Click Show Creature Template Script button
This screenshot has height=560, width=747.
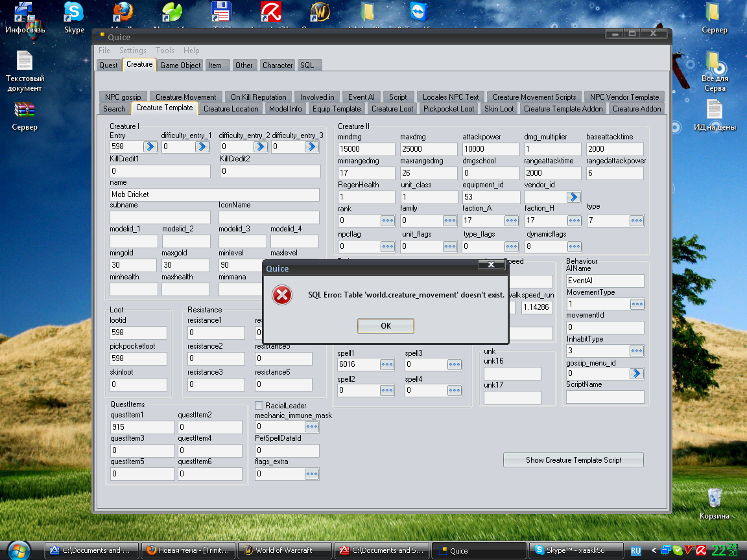click(573, 460)
